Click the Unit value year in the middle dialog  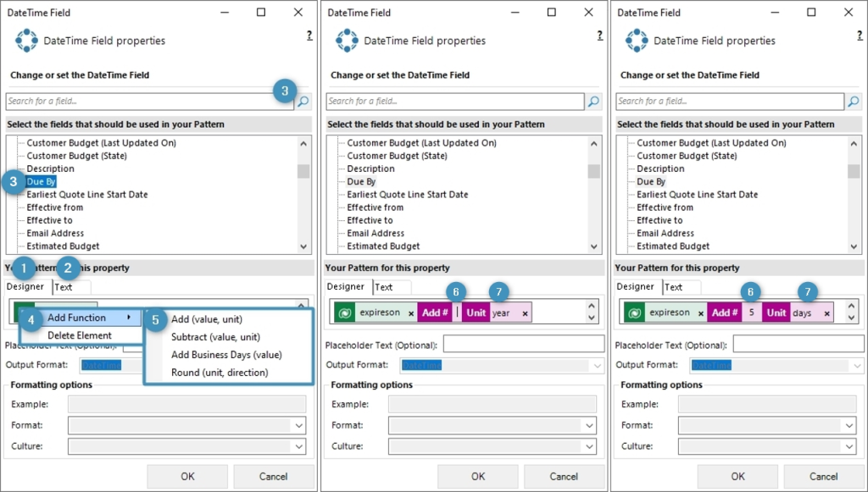tap(501, 312)
